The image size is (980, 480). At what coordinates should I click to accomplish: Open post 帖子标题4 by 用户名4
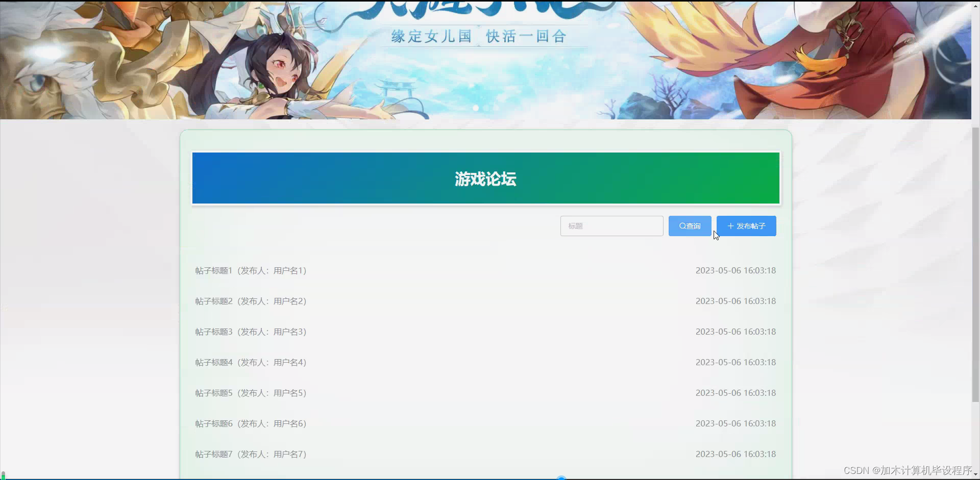(250, 362)
